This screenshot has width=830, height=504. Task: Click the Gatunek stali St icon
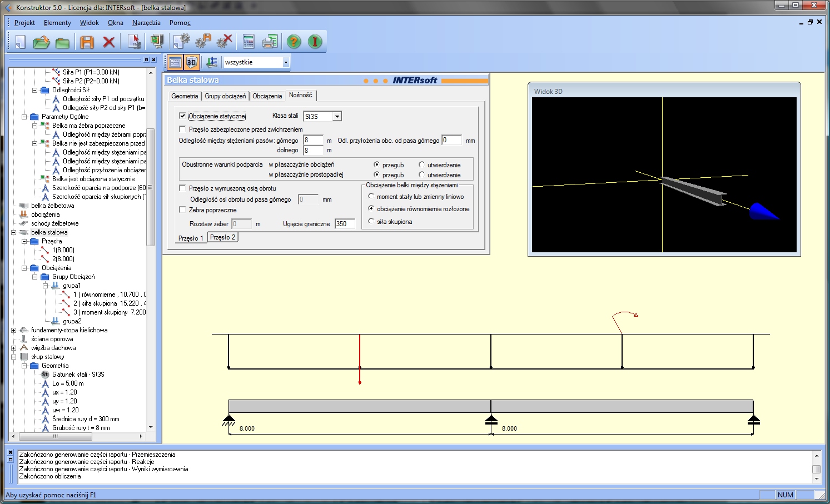point(45,375)
